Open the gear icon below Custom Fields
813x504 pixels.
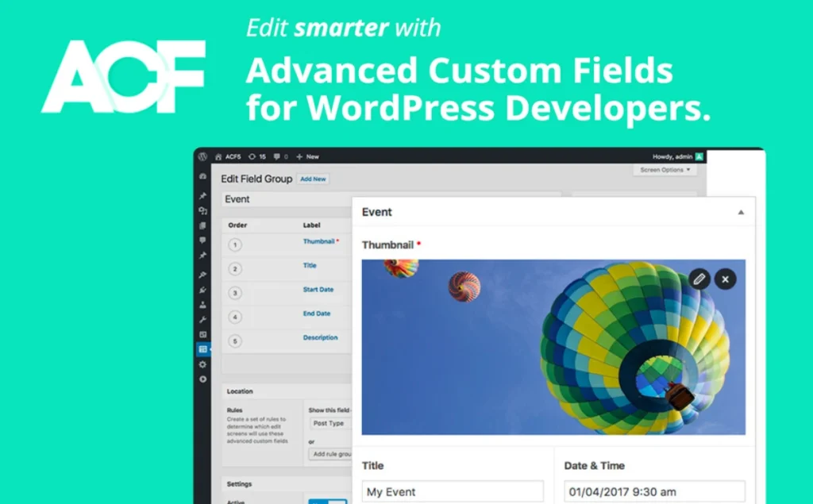coord(202,364)
